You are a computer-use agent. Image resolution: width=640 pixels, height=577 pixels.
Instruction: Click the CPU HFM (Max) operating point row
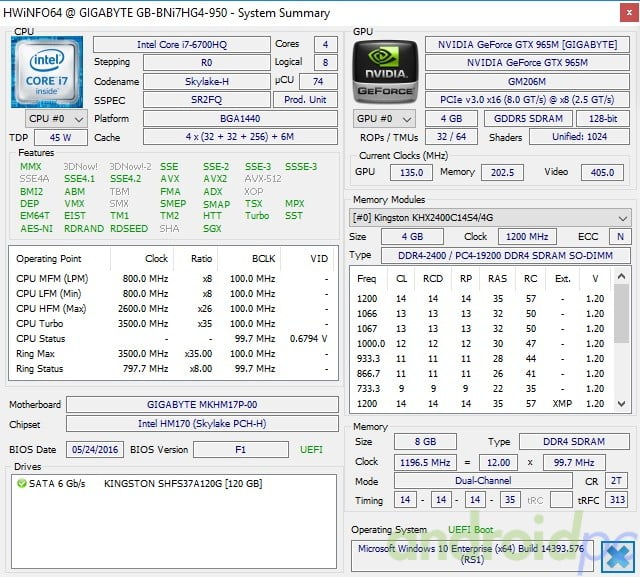pyautogui.click(x=173, y=309)
